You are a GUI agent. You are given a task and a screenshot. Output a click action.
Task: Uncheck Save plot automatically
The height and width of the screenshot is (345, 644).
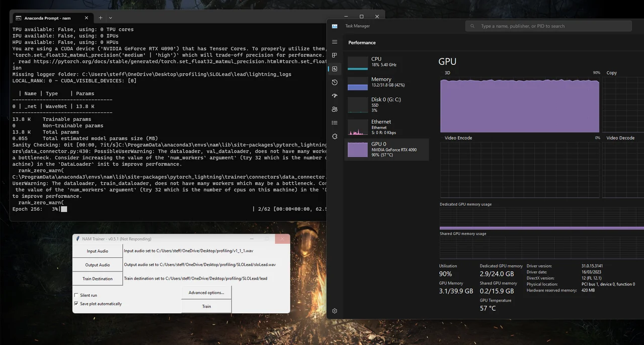click(76, 304)
